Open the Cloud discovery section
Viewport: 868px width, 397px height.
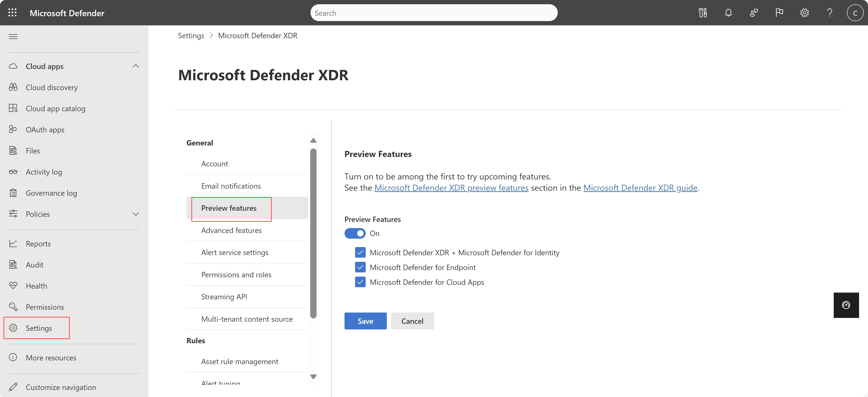(x=51, y=87)
